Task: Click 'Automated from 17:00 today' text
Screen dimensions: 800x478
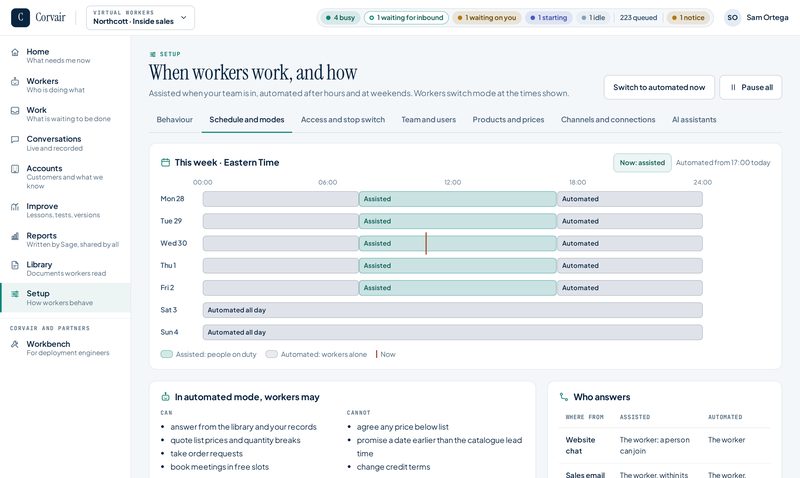Action: click(723, 163)
